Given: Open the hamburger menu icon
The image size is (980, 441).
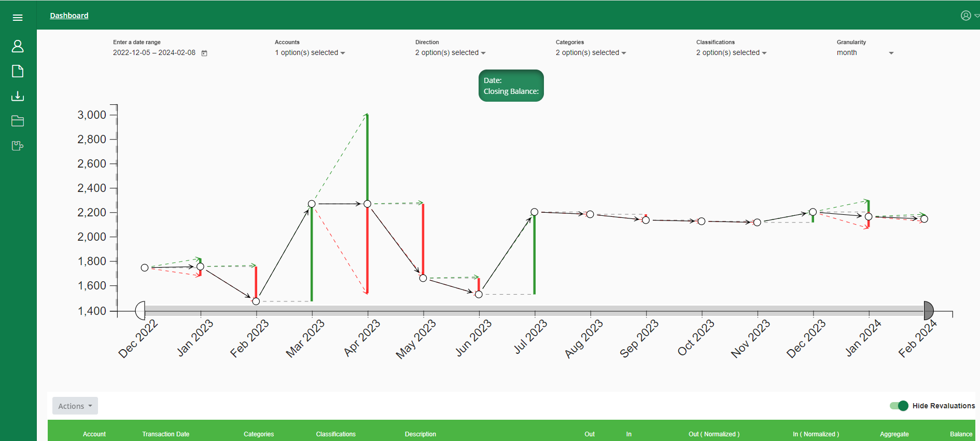Looking at the screenshot, I should coord(18,18).
